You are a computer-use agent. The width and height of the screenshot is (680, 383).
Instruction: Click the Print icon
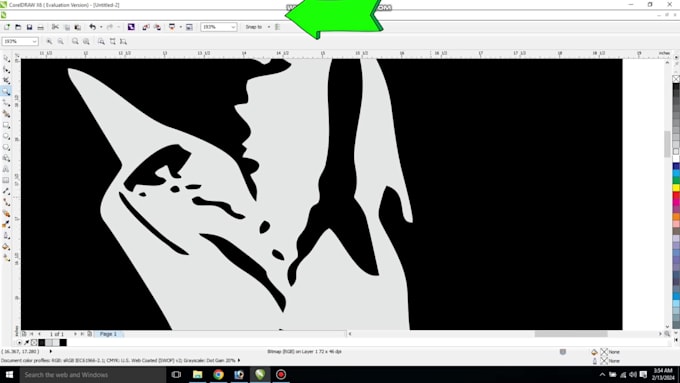[40, 27]
